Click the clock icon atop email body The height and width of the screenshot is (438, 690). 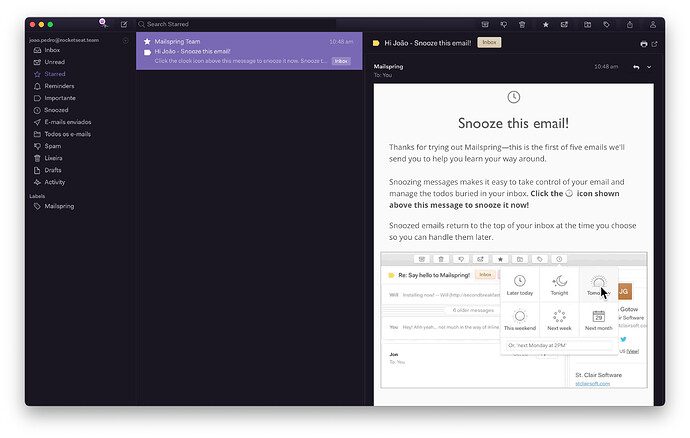pyautogui.click(x=514, y=97)
